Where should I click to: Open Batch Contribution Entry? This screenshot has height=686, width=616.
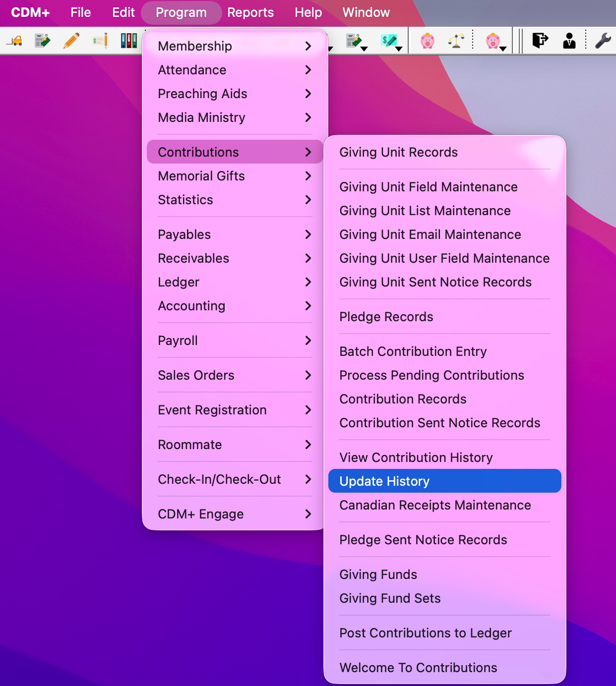[x=445, y=351]
